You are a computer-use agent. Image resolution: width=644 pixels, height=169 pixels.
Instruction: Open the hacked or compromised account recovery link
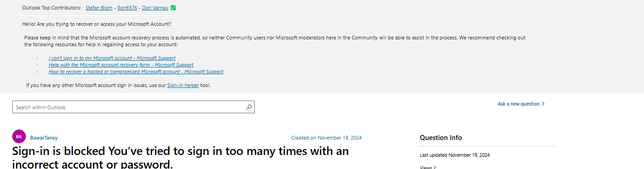[136, 72]
